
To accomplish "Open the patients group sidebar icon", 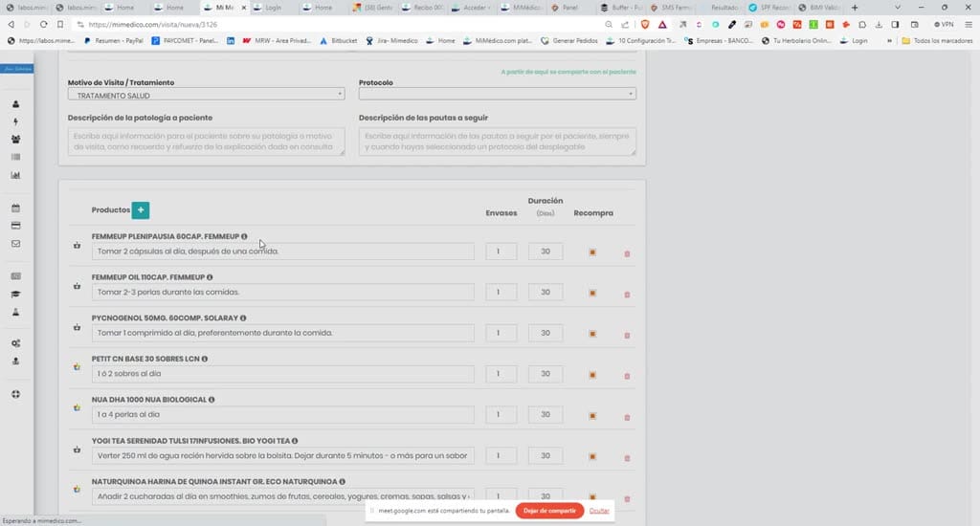I will pyautogui.click(x=15, y=140).
